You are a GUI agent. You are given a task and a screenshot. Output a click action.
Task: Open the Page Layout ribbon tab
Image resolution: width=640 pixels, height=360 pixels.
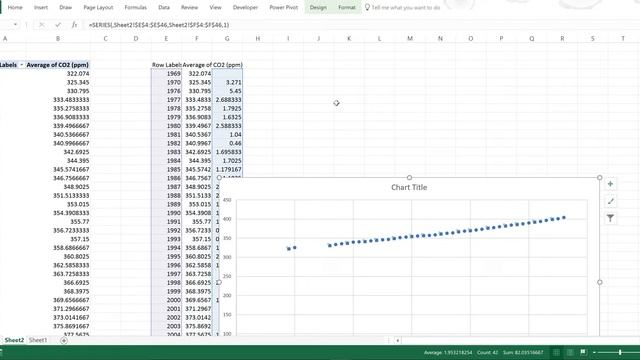(x=98, y=7)
